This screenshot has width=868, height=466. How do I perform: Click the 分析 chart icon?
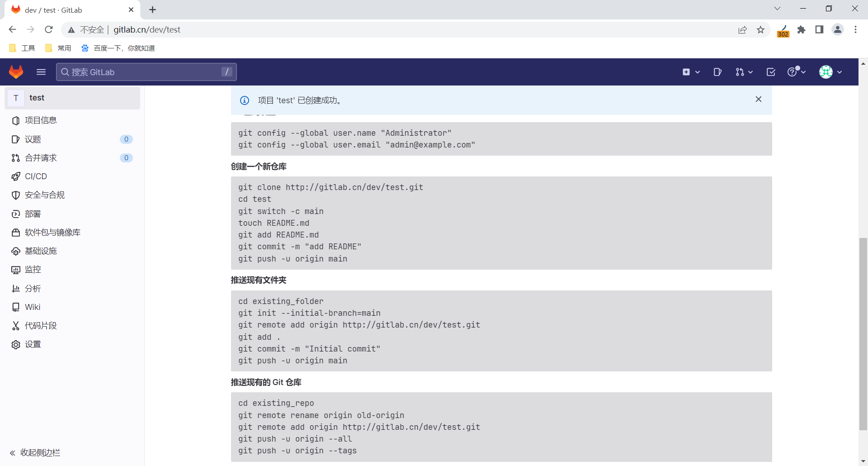point(16,289)
